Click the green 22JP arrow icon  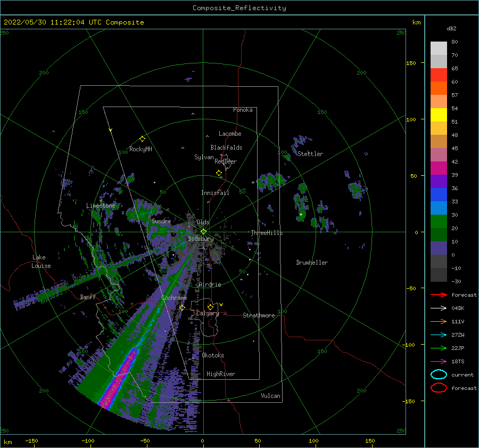(439, 348)
